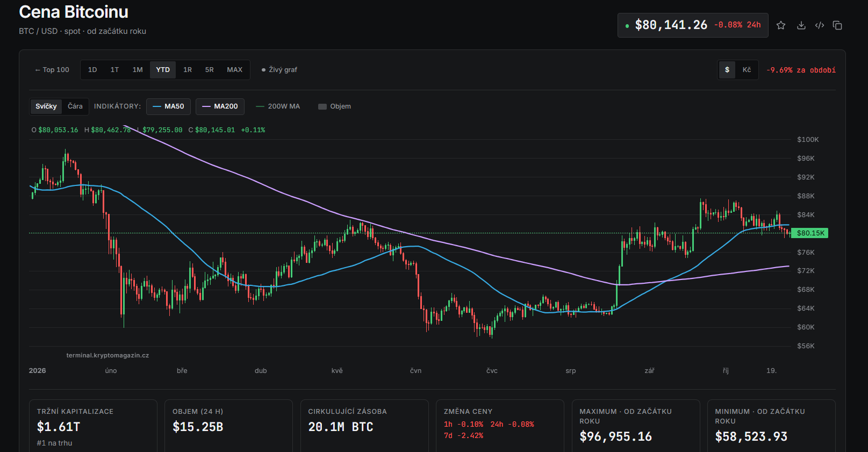Switch to the 1M time range
The height and width of the screenshot is (452, 868).
pyautogui.click(x=138, y=70)
